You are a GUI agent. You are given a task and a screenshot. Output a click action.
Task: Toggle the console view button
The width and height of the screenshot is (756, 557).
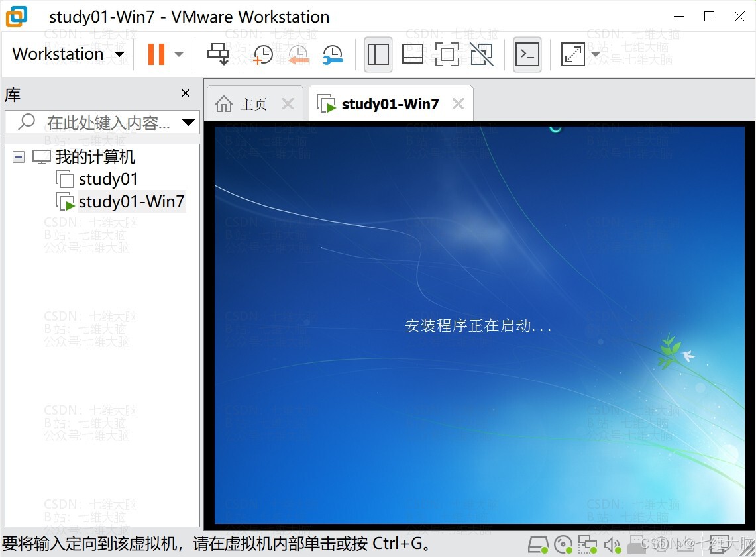527,54
